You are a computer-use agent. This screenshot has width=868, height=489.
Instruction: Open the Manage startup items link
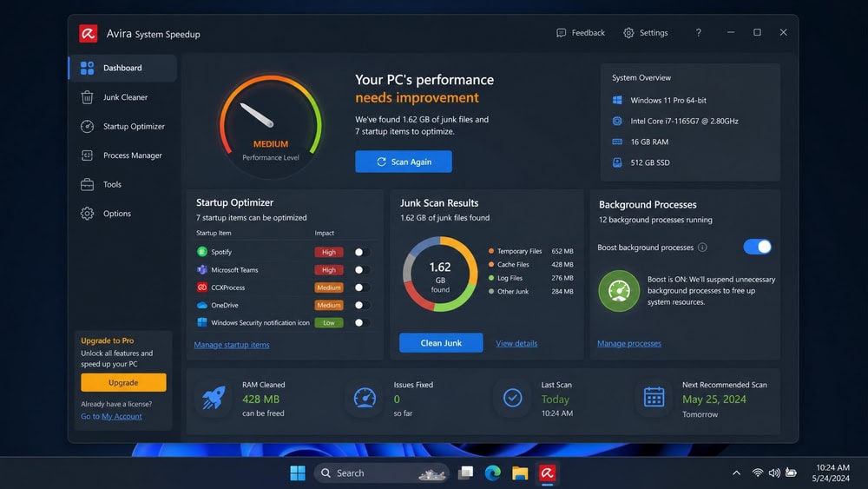[x=232, y=345]
